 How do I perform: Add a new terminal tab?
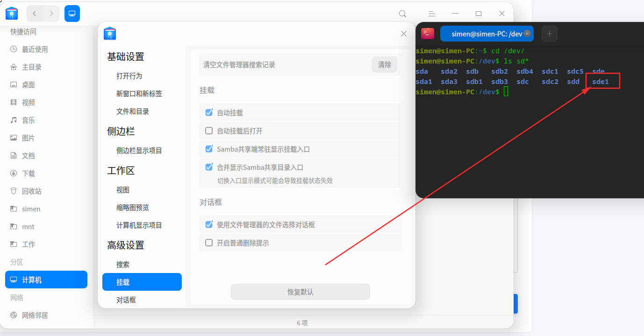point(550,34)
